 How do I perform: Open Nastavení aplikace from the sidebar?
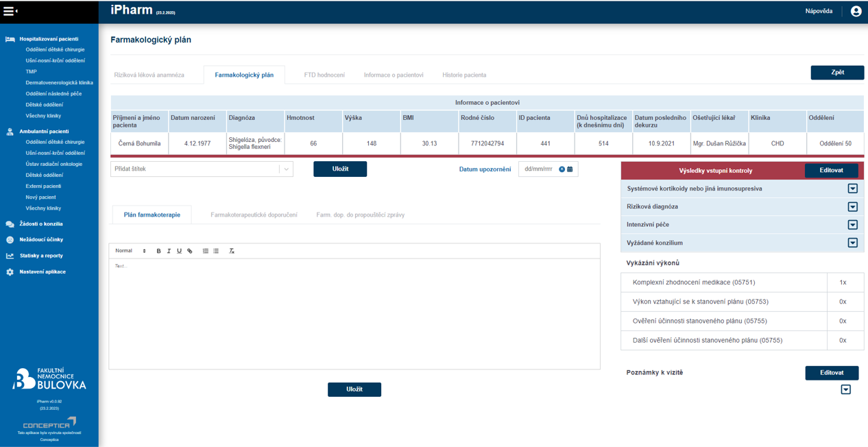(42, 272)
